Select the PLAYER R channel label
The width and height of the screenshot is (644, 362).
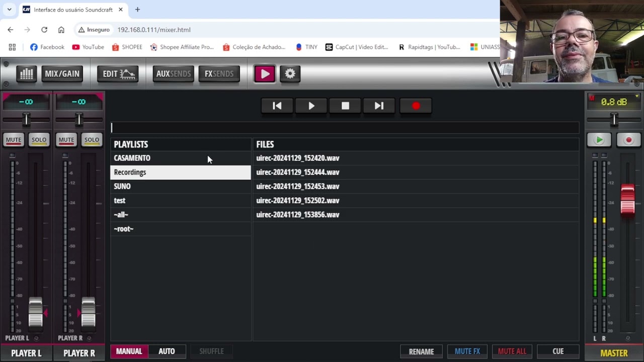[x=79, y=353]
